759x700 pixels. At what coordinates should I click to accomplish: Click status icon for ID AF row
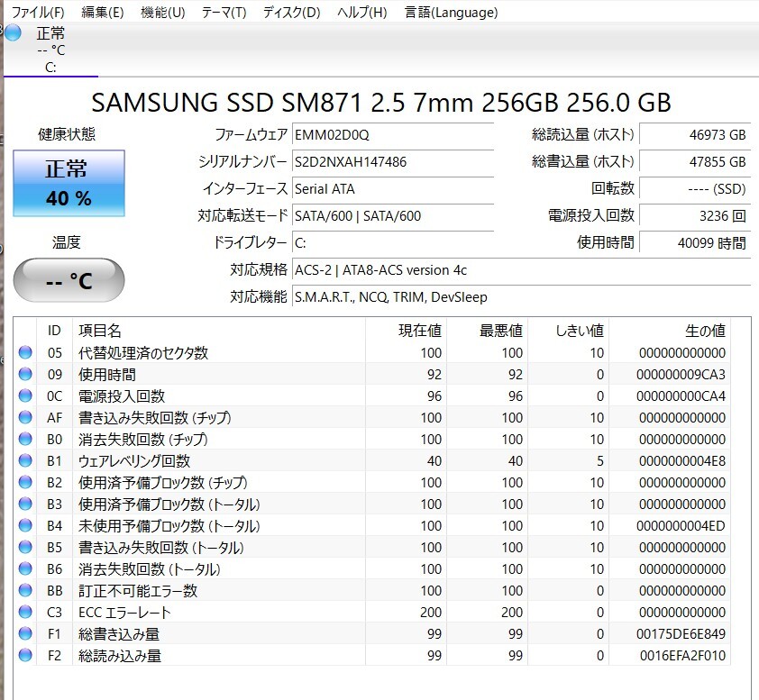coord(25,417)
